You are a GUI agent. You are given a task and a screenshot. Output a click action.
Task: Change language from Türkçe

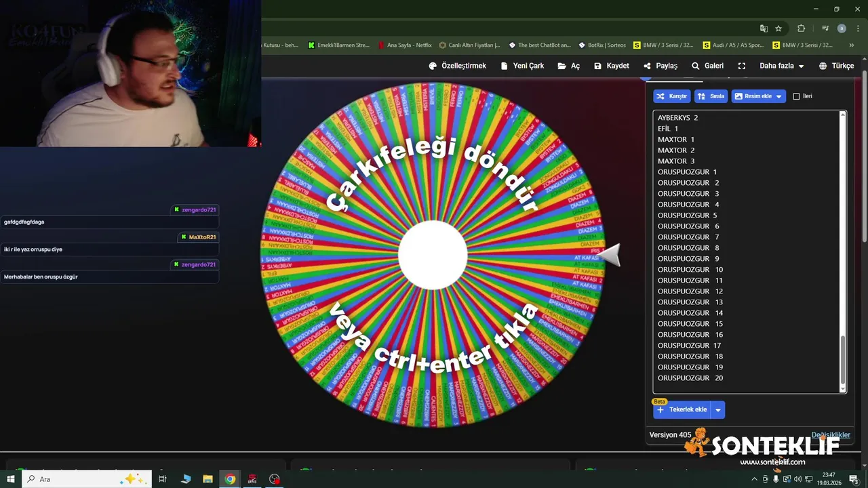(836, 66)
